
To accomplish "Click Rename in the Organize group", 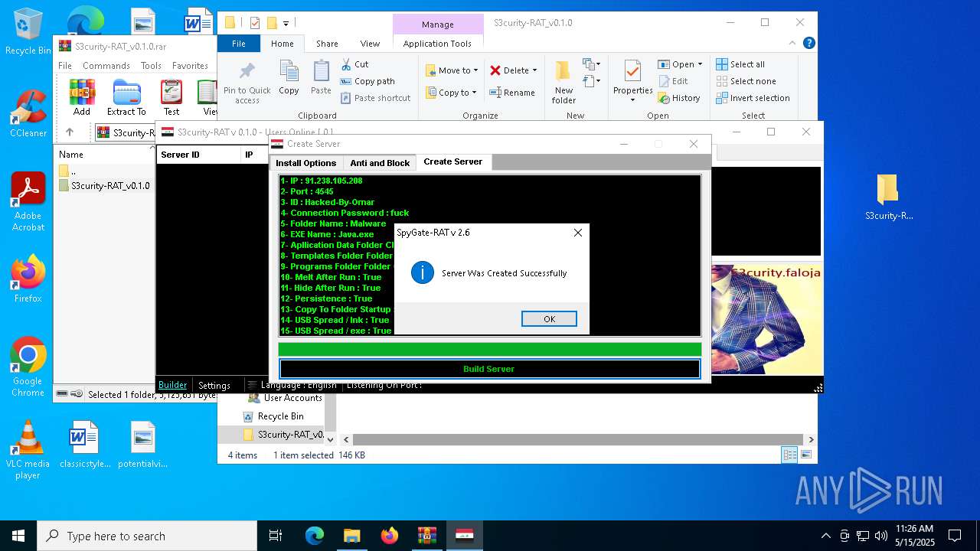I will coord(512,93).
